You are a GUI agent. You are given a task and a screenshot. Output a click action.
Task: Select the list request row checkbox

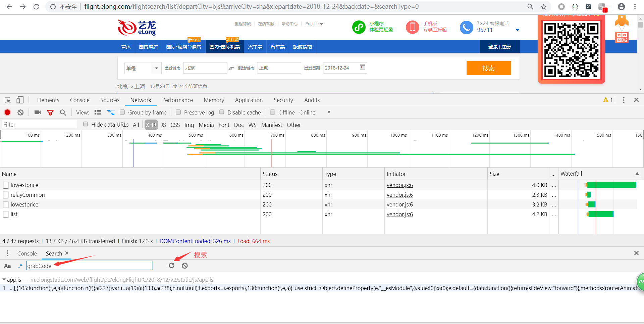[x=6, y=214]
